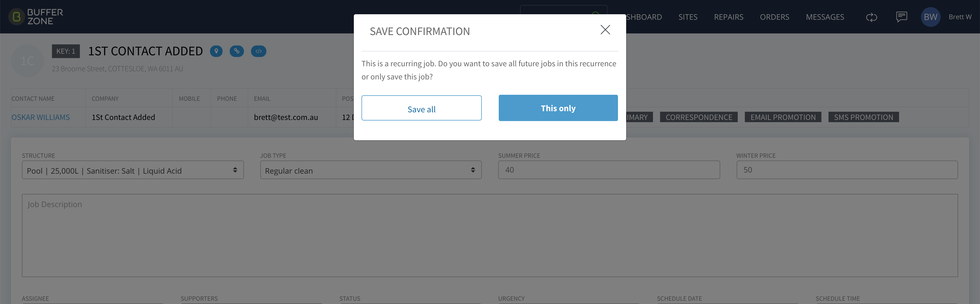The width and height of the screenshot is (980, 304).
Task: Open the Orders menu item
Action: (x=774, y=17)
